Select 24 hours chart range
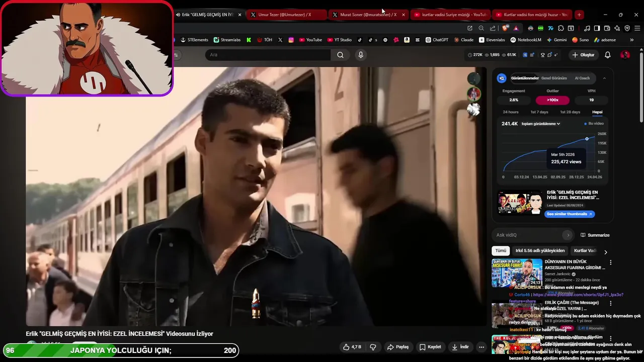Screen dimensions: 644x362 [x=511, y=112]
